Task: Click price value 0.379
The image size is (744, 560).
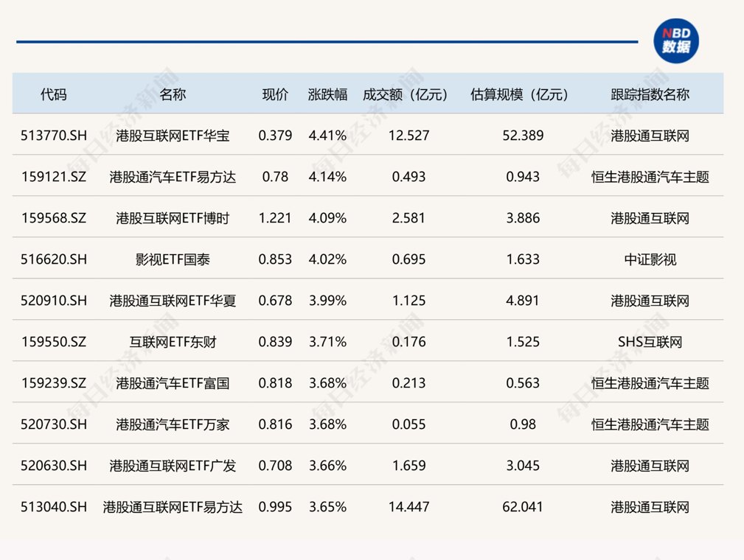Action: pyautogui.click(x=275, y=136)
